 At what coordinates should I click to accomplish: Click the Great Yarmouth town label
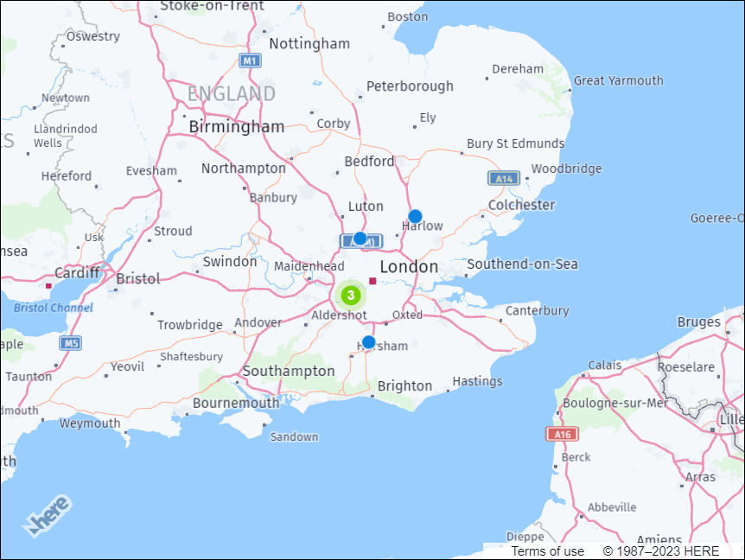[617, 80]
